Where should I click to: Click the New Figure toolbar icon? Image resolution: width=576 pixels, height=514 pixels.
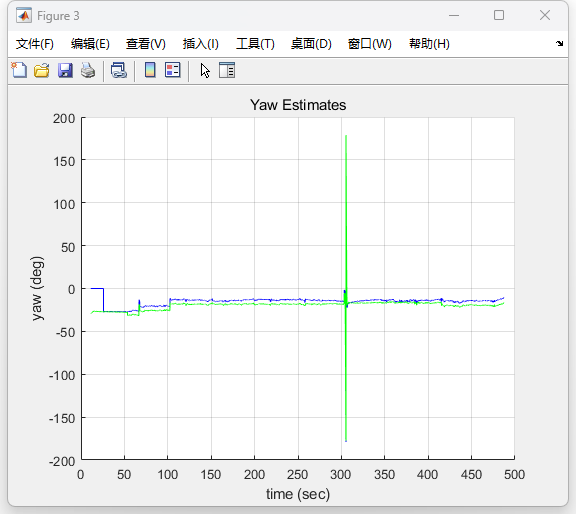pyautogui.click(x=19, y=70)
